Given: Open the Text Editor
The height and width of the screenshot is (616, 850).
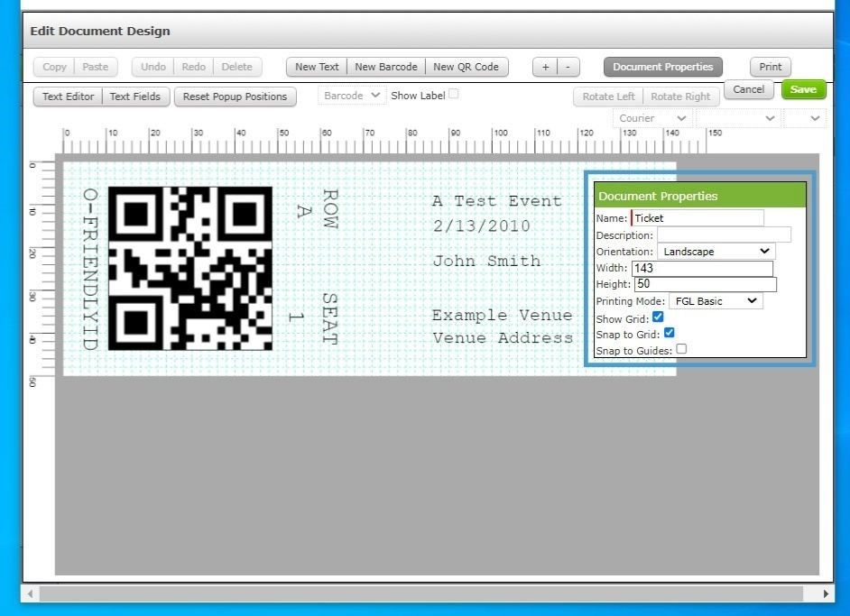Looking at the screenshot, I should click(69, 97).
